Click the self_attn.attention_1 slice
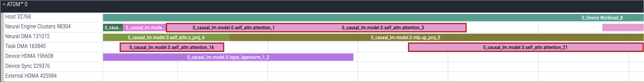644x82 pixels. (x=233, y=28)
